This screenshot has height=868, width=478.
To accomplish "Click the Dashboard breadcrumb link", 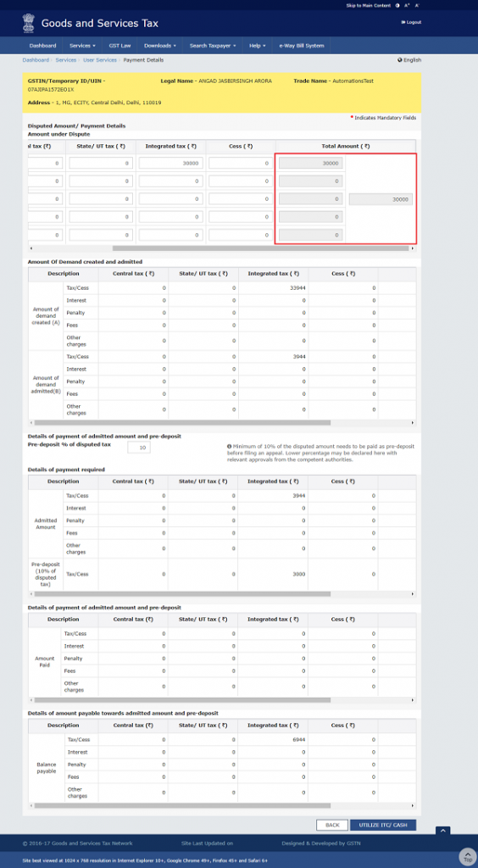I will pos(36,60).
